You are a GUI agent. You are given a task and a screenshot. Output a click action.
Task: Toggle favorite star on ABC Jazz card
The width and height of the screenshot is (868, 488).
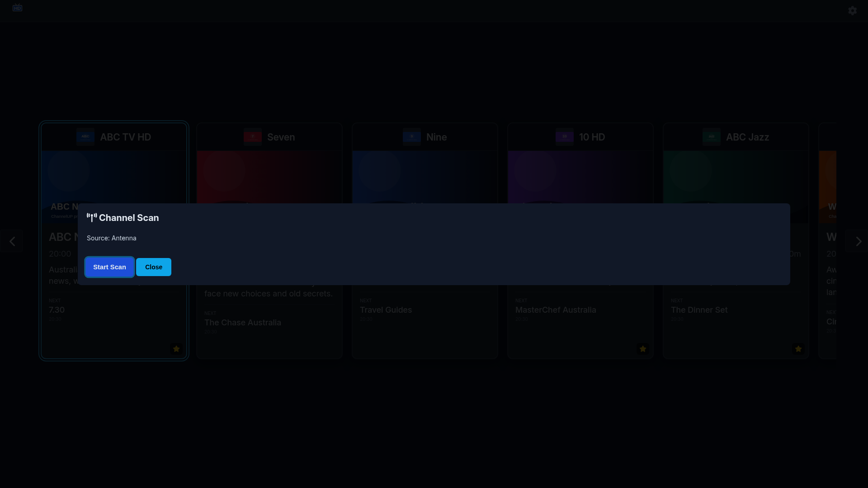point(798,349)
